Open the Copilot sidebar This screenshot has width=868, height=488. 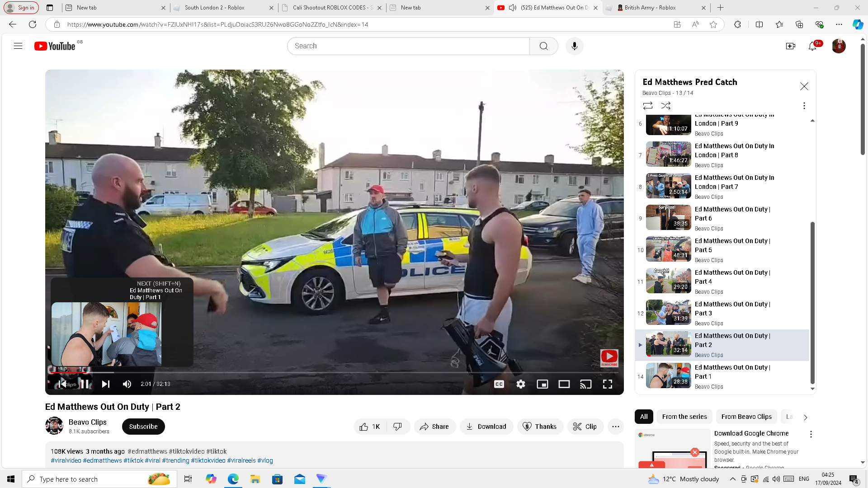[x=858, y=24]
